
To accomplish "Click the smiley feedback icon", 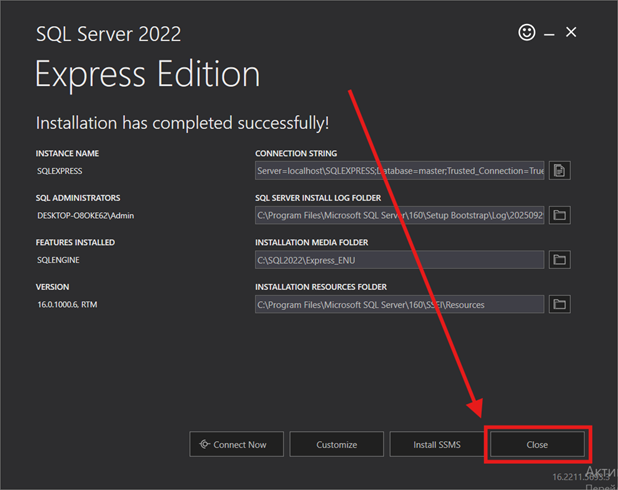I will [x=527, y=32].
